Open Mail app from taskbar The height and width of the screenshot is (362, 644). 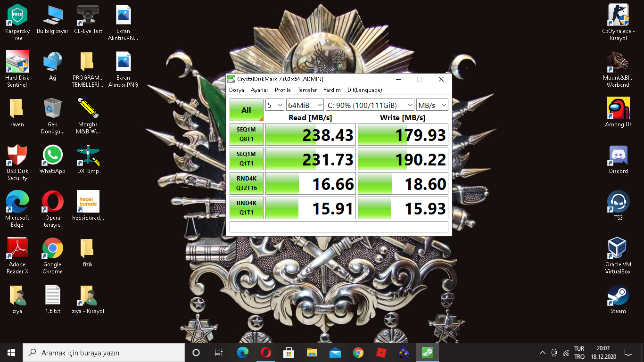coord(335,353)
